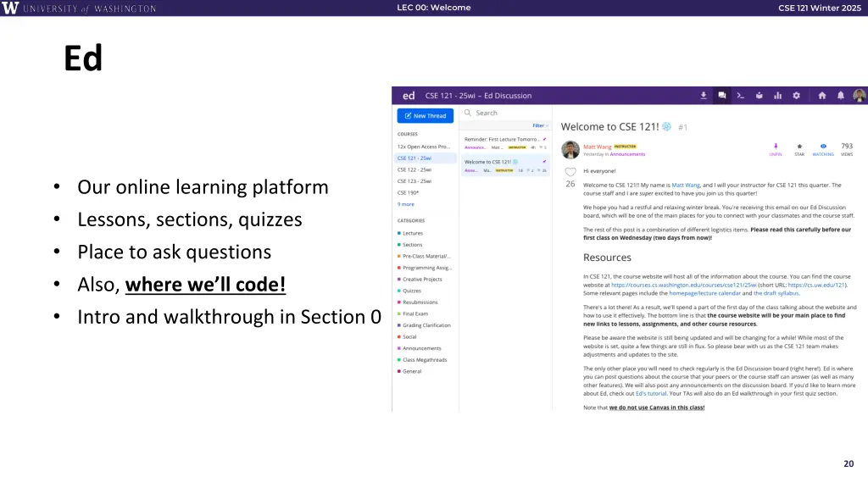868x488 pixels.
Task: Click the search magnifier icon
Action: [468, 113]
